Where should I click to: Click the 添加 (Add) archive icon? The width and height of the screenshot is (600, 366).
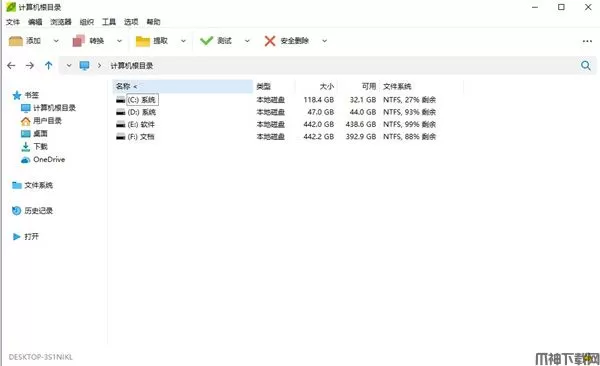click(x=16, y=41)
